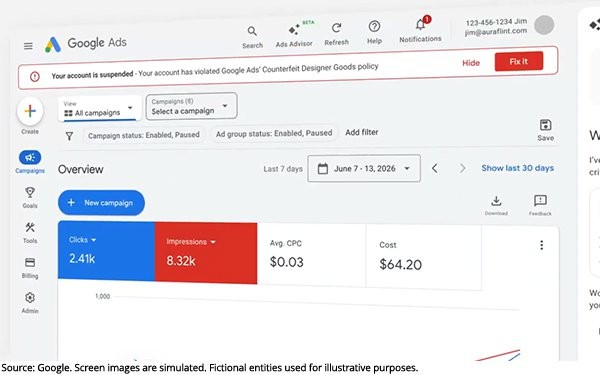Viewport: 600px width, 375px height.
Task: Open the Impressions metric dropdown
Action: point(191,242)
